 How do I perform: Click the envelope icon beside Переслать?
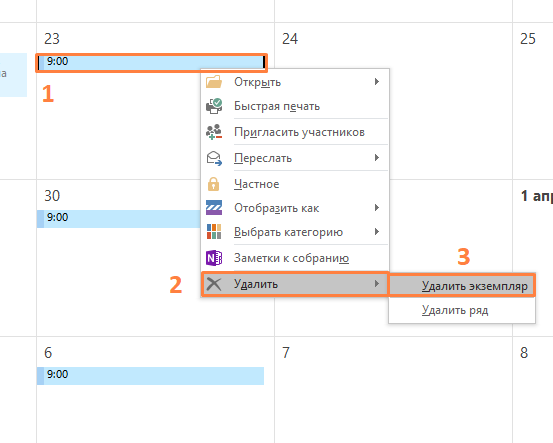coord(214,158)
